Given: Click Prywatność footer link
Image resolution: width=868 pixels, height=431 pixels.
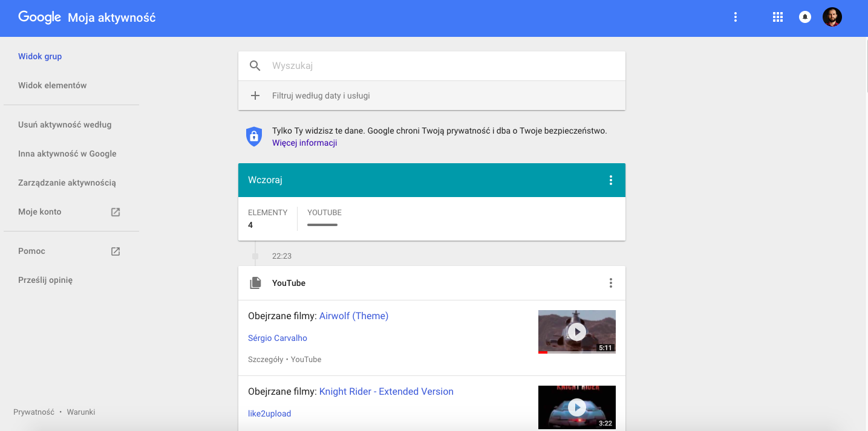Looking at the screenshot, I should tap(34, 412).
